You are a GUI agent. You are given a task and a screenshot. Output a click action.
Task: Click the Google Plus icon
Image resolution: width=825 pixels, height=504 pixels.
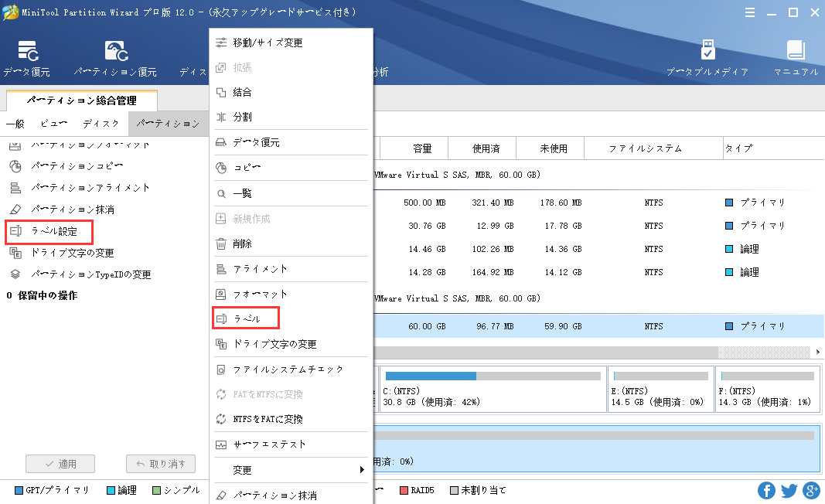point(810,490)
